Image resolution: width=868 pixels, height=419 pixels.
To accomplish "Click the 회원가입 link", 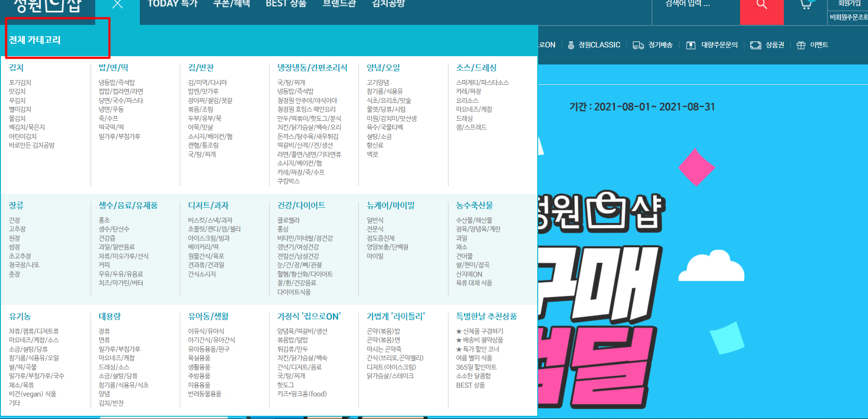I will pyautogui.click(x=849, y=4).
